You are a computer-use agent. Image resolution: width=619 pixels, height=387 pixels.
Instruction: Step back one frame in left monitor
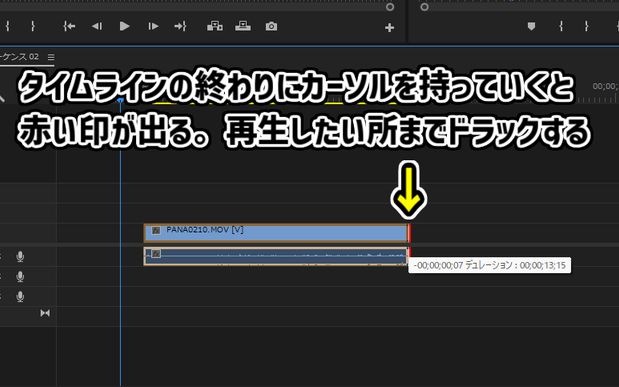coord(97,26)
